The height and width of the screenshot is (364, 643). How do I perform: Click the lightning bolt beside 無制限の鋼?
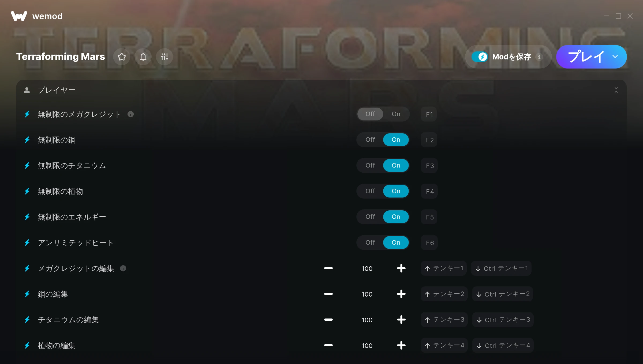click(x=27, y=140)
